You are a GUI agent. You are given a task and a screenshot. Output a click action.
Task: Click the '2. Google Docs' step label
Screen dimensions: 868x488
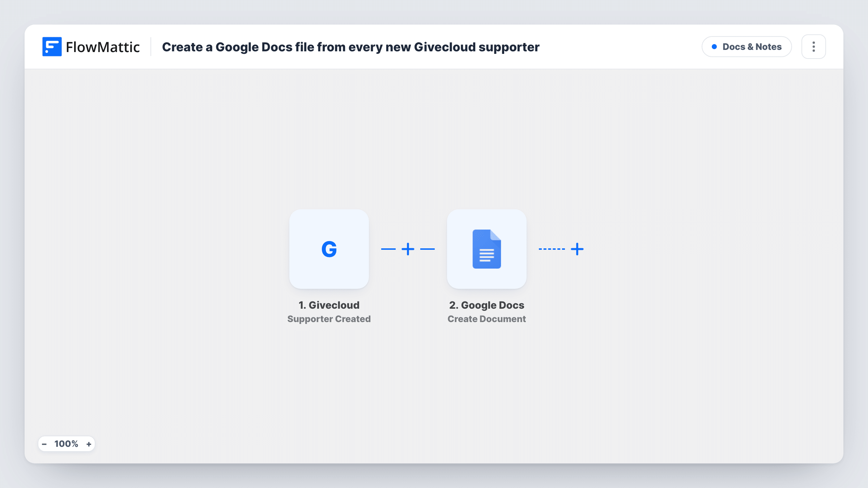(x=487, y=305)
